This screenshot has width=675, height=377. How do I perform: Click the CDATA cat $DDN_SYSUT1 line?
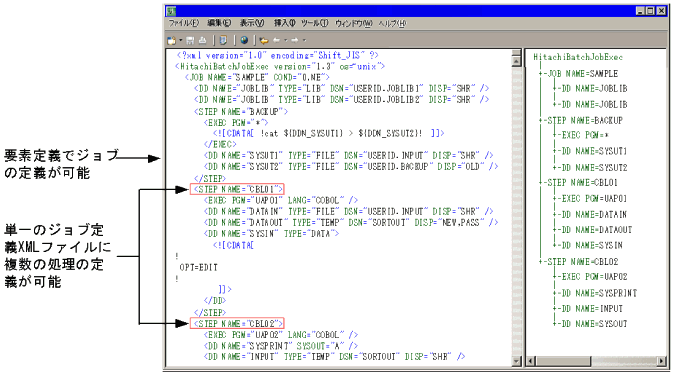328,133
